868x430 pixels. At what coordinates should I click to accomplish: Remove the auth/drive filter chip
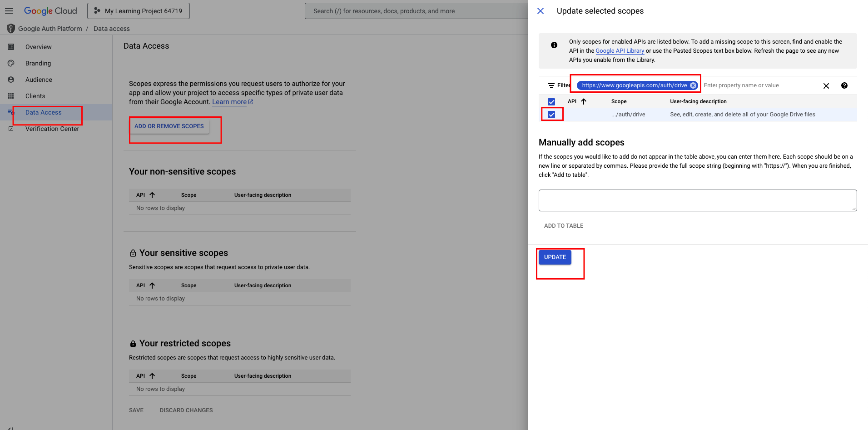tap(693, 85)
